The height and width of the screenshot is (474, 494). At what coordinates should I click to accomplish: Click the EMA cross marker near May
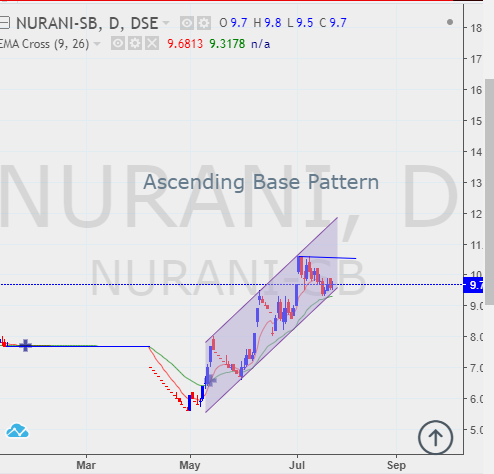coord(210,380)
